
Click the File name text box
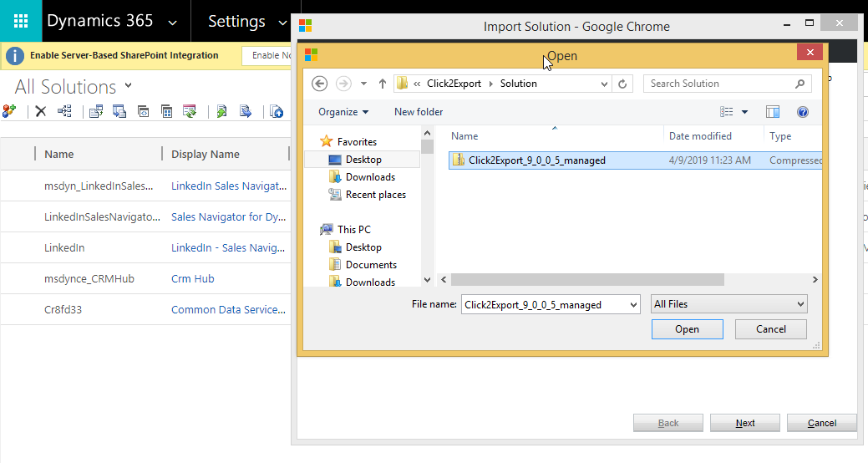coord(546,304)
